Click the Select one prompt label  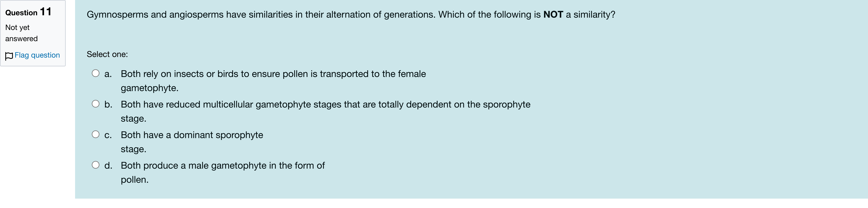[x=107, y=54]
